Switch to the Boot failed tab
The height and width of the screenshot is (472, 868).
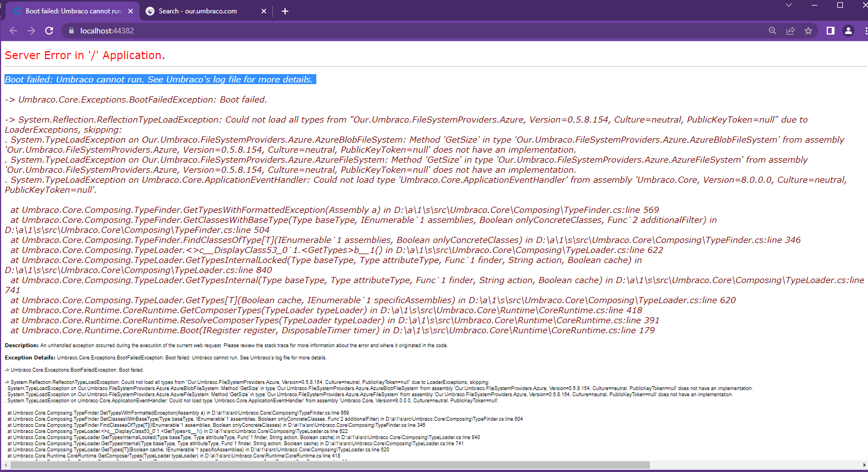(73, 11)
